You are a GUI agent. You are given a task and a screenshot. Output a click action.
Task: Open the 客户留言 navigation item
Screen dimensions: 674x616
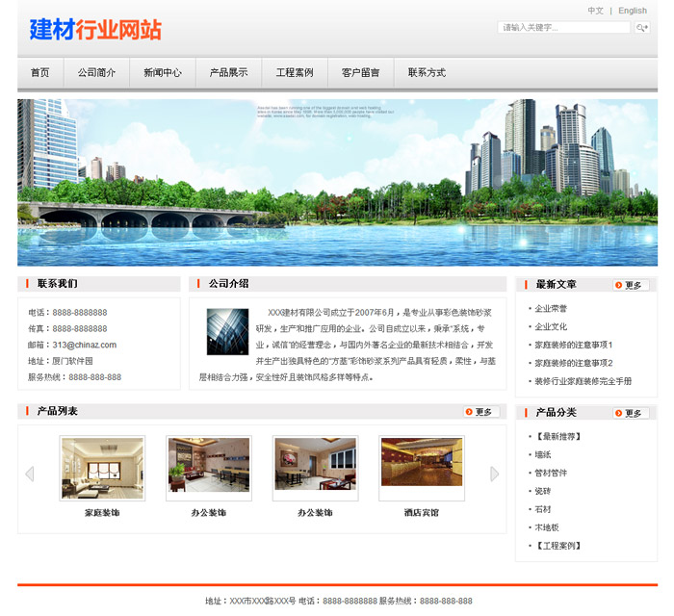(360, 72)
